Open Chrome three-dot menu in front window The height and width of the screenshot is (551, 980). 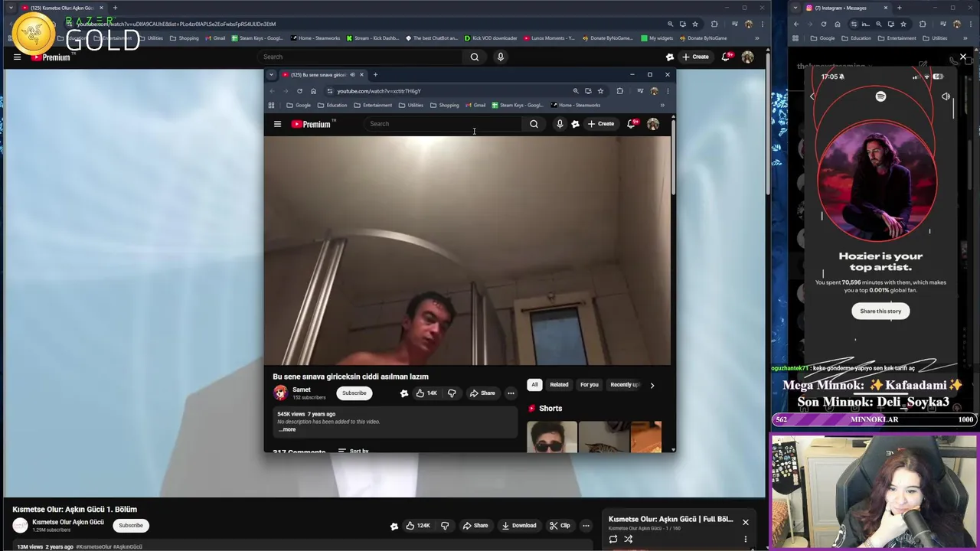[x=668, y=91]
